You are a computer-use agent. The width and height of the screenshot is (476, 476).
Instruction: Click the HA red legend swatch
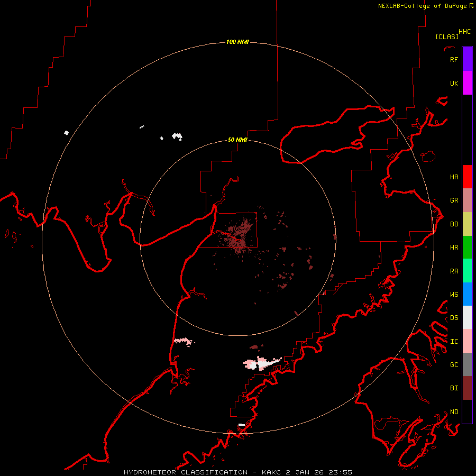467,177
